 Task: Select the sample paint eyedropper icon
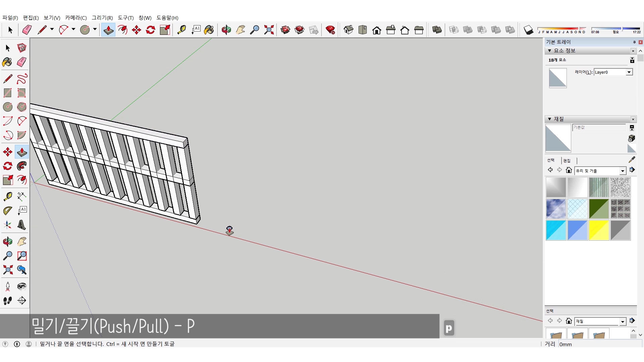pyautogui.click(x=632, y=160)
